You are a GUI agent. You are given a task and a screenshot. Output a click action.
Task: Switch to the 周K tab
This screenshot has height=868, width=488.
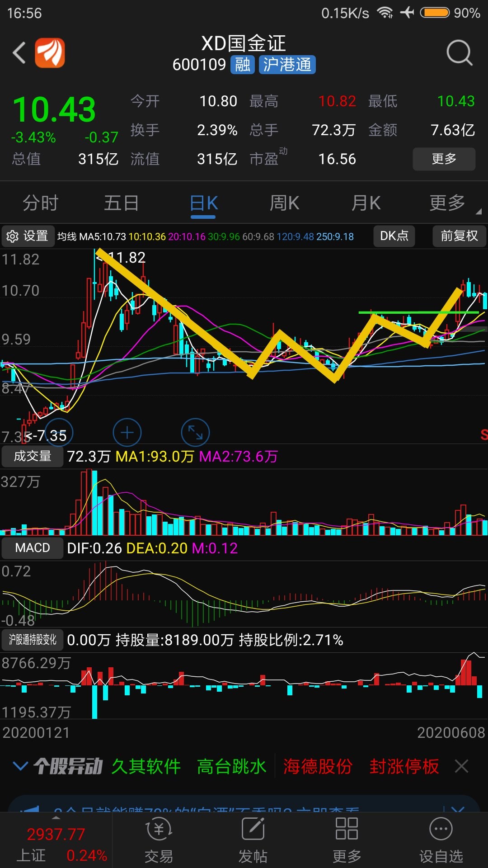tap(284, 203)
